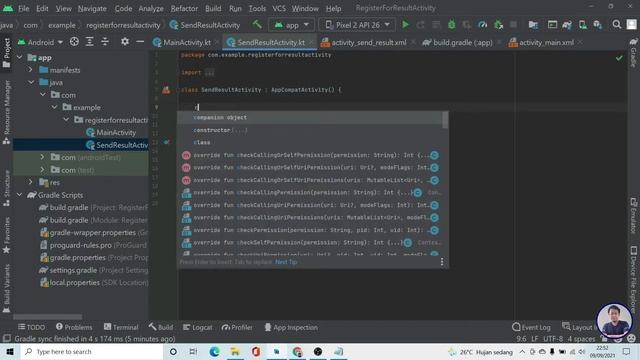
Task: Toggle the Favorites side panel
Action: tap(7, 236)
